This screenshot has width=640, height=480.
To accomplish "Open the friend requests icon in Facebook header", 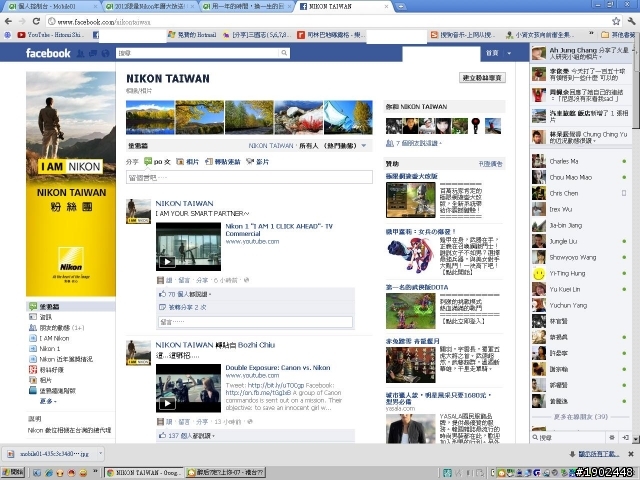I will (80, 53).
